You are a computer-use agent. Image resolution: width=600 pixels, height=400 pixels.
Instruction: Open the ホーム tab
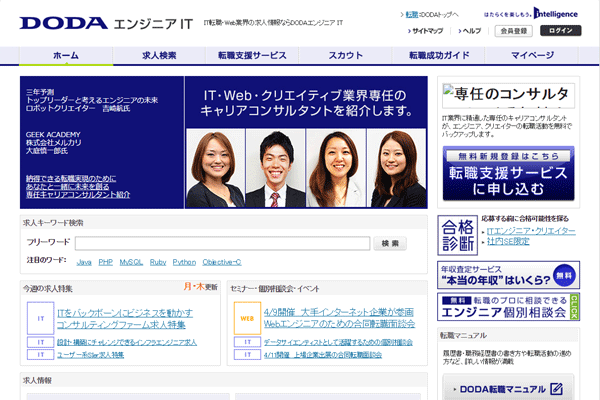pyautogui.click(x=66, y=56)
